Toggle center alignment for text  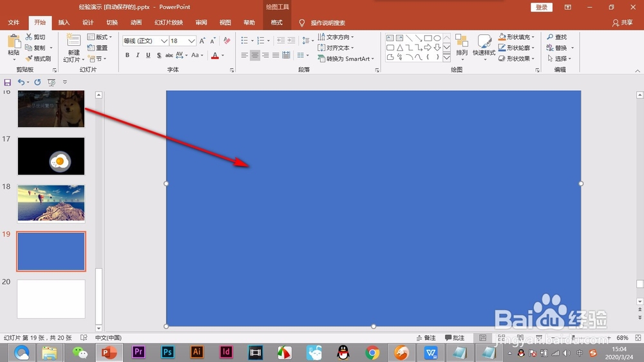point(254,55)
